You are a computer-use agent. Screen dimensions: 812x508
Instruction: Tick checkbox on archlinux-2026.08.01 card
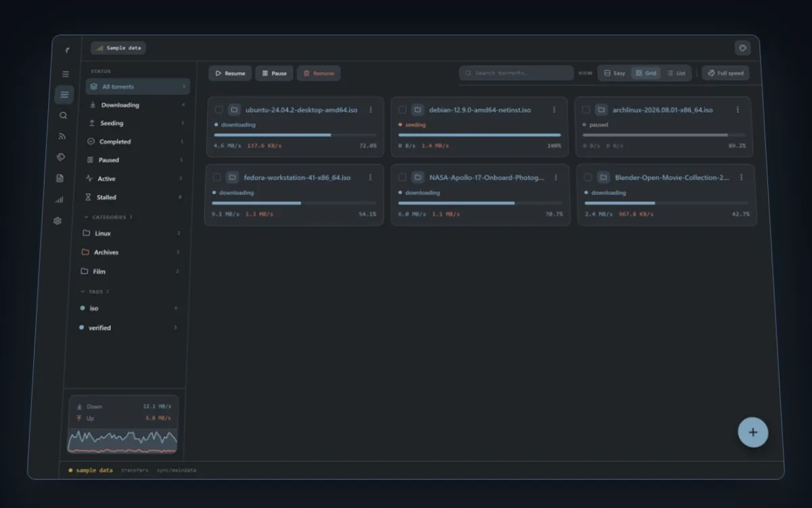585,110
